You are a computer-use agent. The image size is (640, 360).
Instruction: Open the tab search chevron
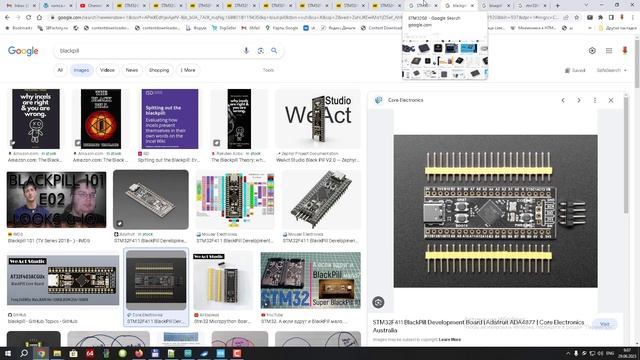pos(587,5)
